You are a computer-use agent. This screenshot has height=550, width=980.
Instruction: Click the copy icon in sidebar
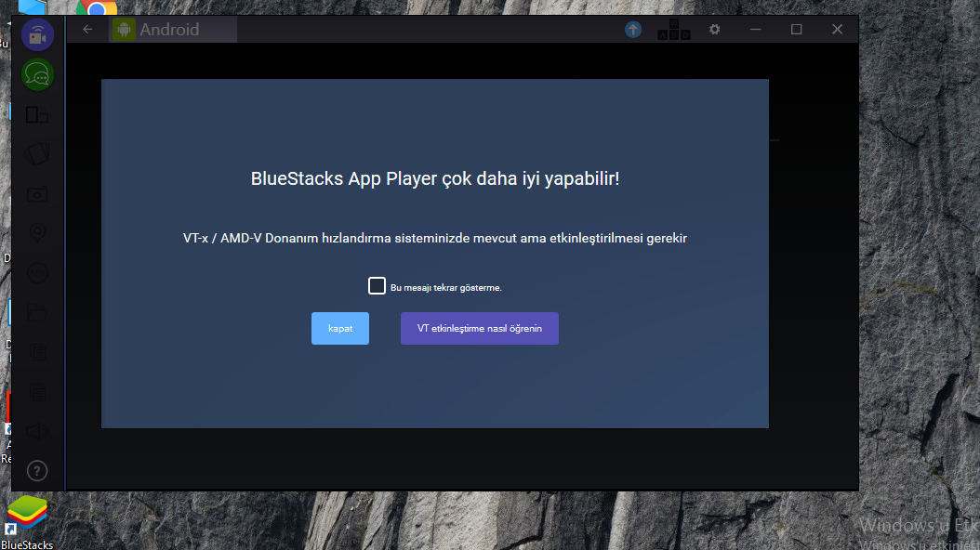point(37,352)
